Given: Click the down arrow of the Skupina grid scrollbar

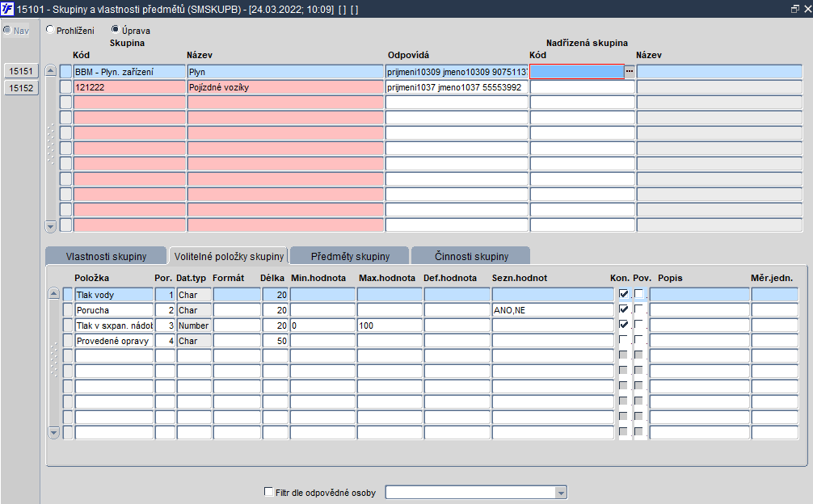Looking at the screenshot, I should click(x=50, y=226).
